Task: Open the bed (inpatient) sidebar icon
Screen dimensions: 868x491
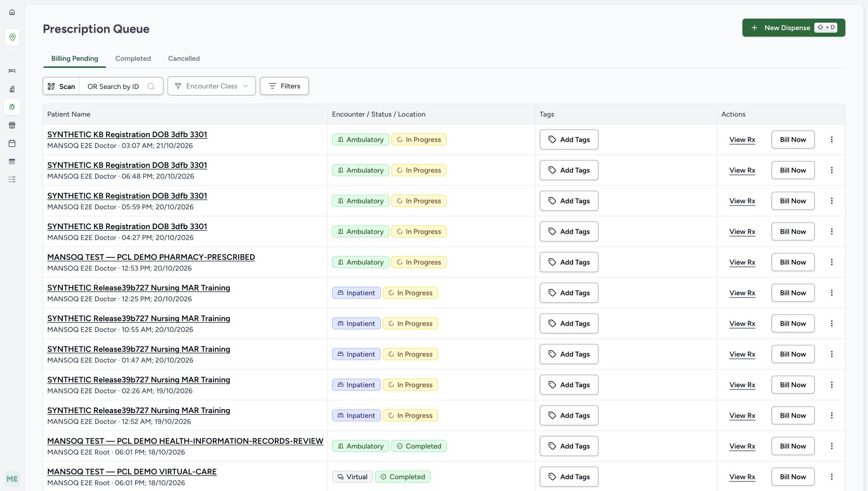Action: (x=12, y=71)
